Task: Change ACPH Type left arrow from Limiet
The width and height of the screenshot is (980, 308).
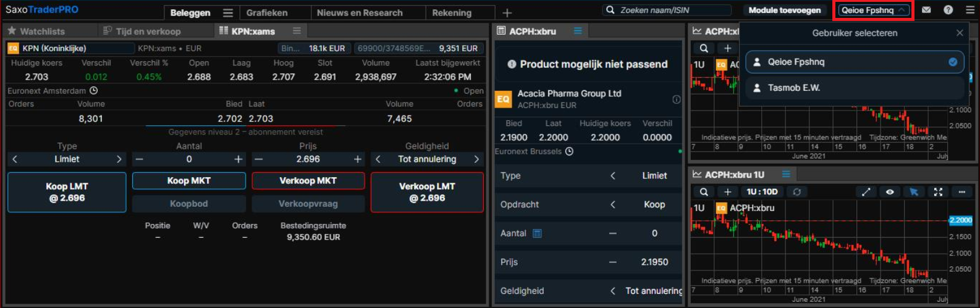Action: pyautogui.click(x=613, y=176)
